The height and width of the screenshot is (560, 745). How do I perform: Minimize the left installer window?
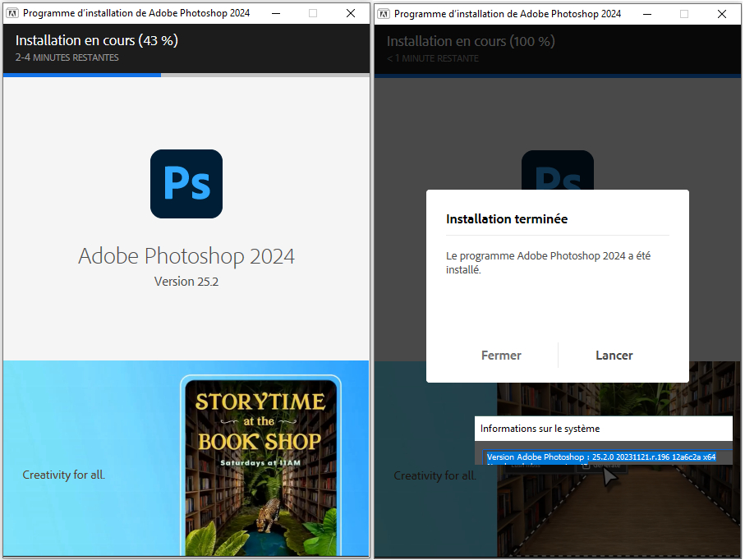(x=275, y=13)
